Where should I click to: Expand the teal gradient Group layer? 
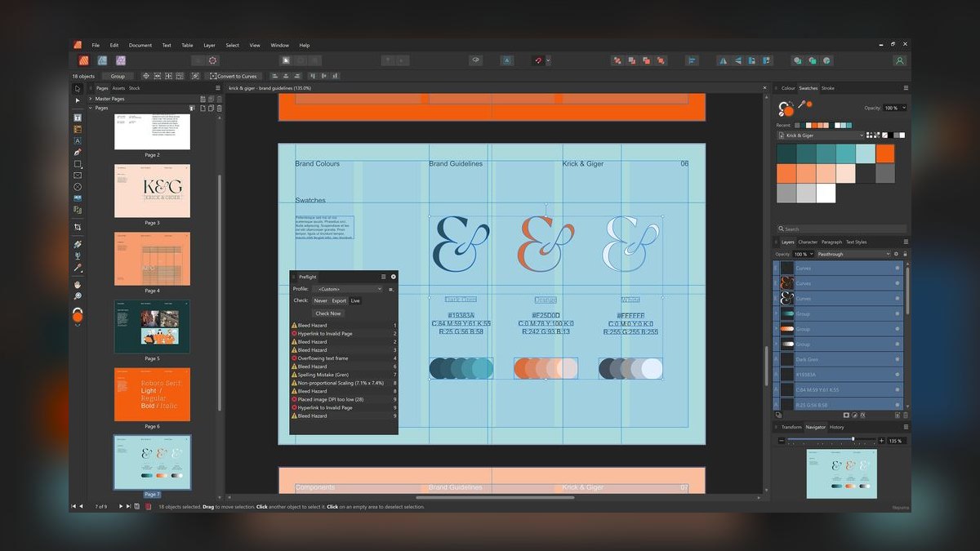[x=777, y=313]
